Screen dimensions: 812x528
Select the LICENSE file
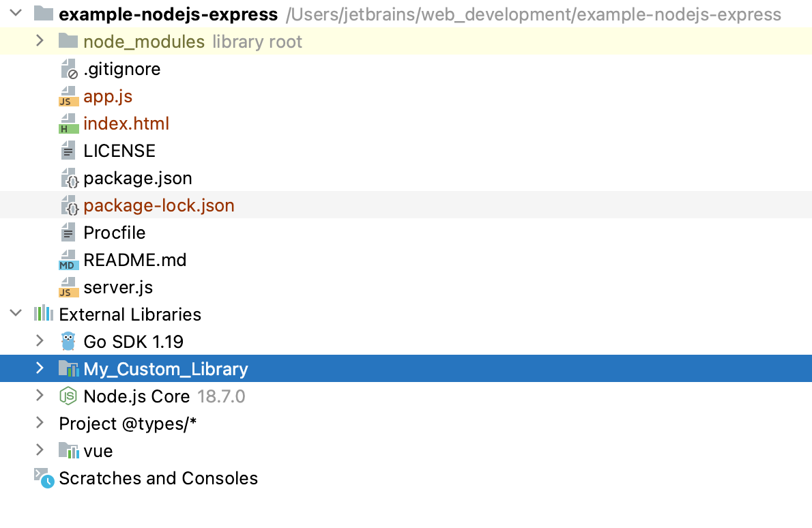point(119,151)
